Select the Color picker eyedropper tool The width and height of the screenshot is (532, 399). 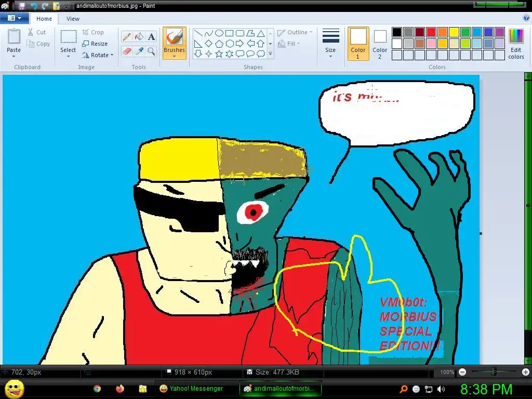139,51
